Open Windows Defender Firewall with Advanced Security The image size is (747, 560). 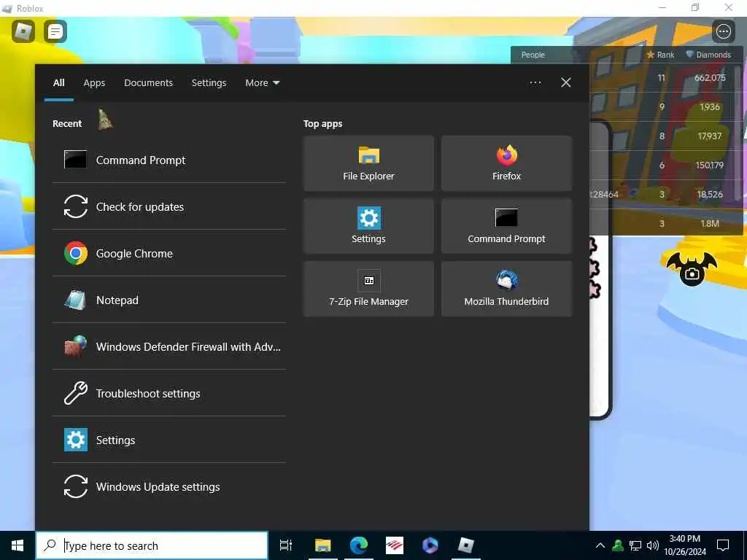point(169,346)
